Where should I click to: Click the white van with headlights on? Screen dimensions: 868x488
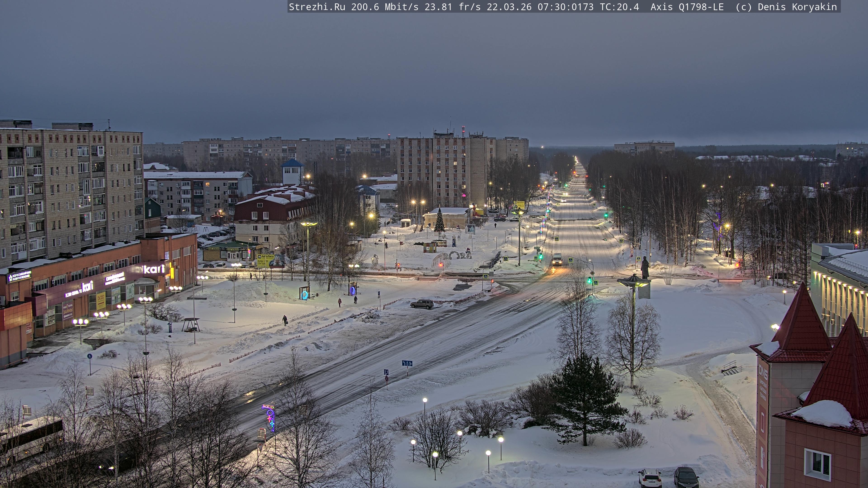click(557, 260)
